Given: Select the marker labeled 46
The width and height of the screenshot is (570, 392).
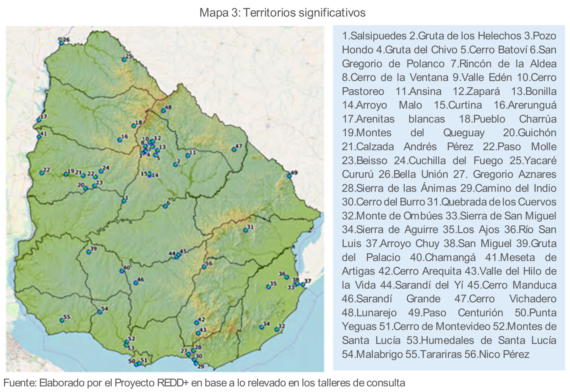Looking at the screenshot, I should point(136,283).
